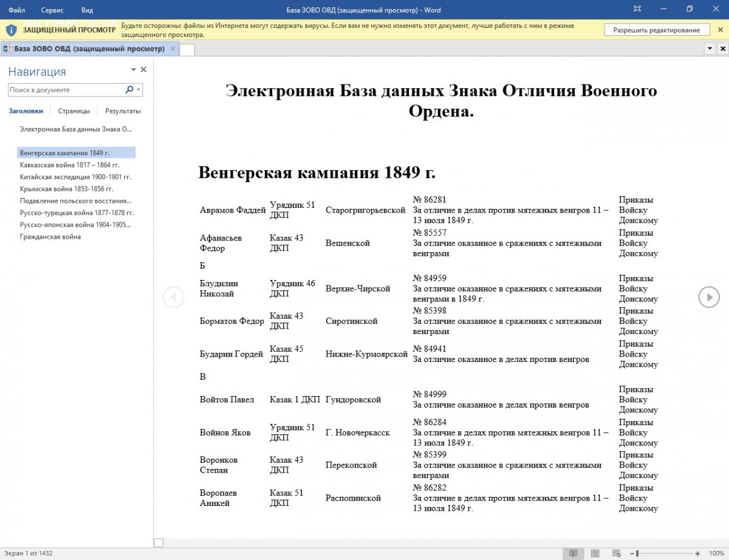Go to heading Крымская война 1853-1856 гг.
This screenshot has width=729, height=560.
[67, 189]
